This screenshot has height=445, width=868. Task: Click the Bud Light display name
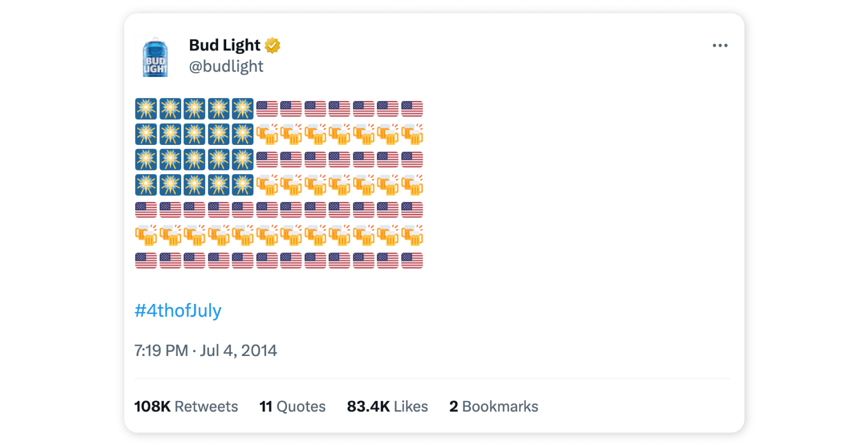[x=224, y=45]
